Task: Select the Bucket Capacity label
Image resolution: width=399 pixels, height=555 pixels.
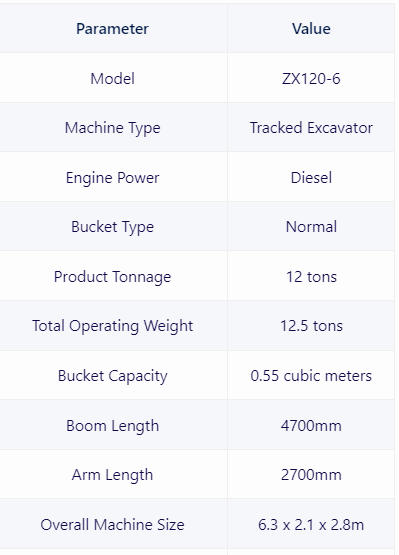Action: click(x=112, y=376)
